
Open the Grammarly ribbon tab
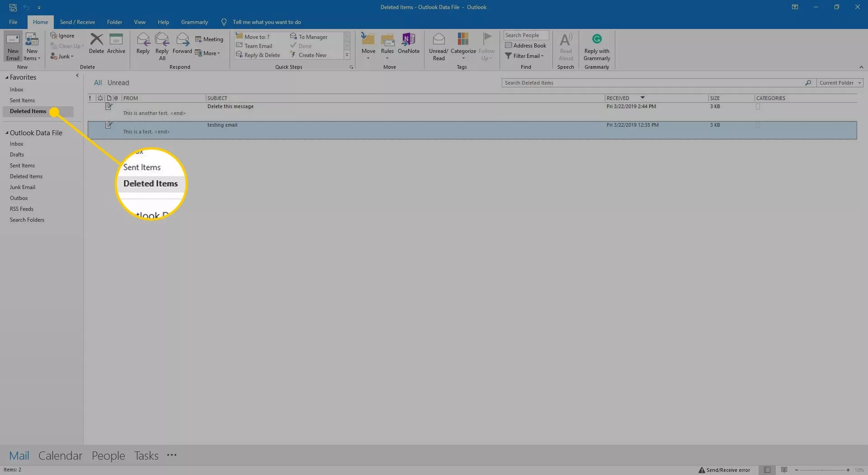pyautogui.click(x=194, y=22)
